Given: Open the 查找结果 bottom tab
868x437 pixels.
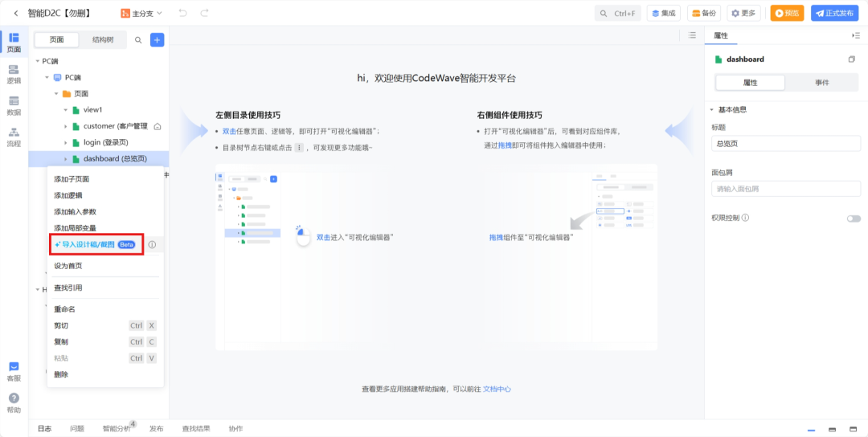Looking at the screenshot, I should click(x=196, y=429).
